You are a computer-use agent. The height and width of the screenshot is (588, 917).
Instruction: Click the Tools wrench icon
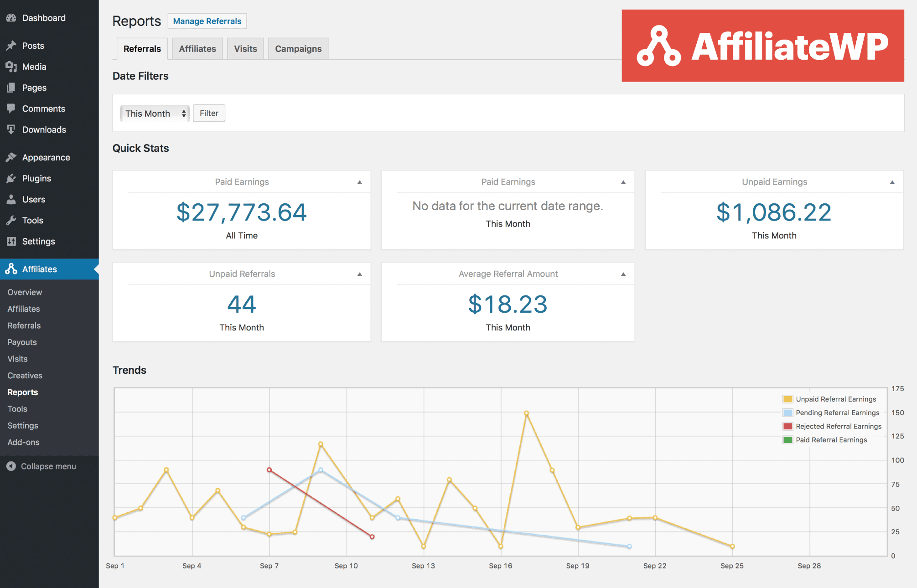click(11, 220)
